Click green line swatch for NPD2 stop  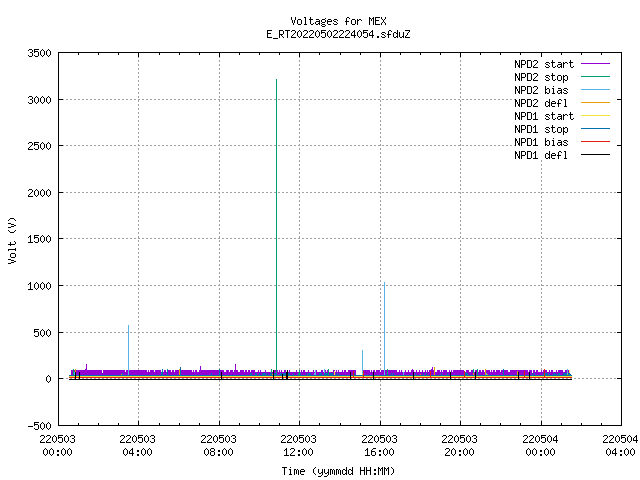[595, 77]
